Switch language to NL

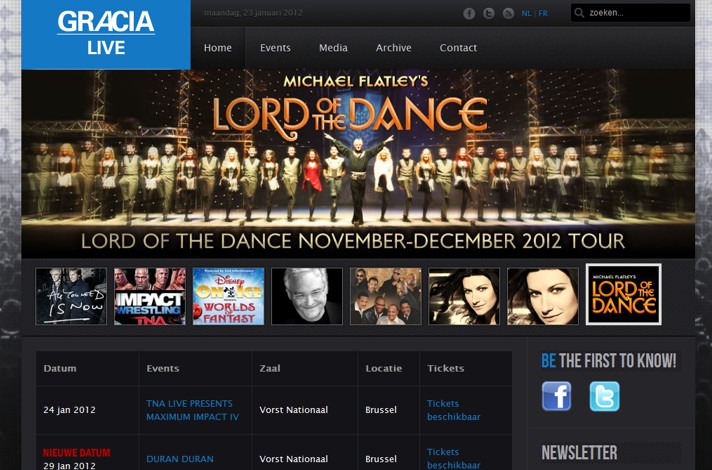[x=526, y=14]
